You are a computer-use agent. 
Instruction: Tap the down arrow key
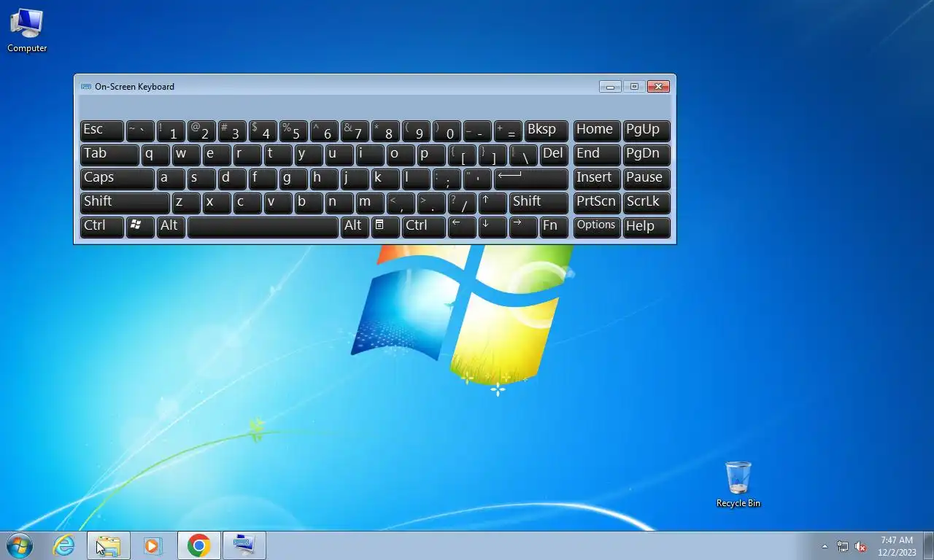tap(493, 227)
